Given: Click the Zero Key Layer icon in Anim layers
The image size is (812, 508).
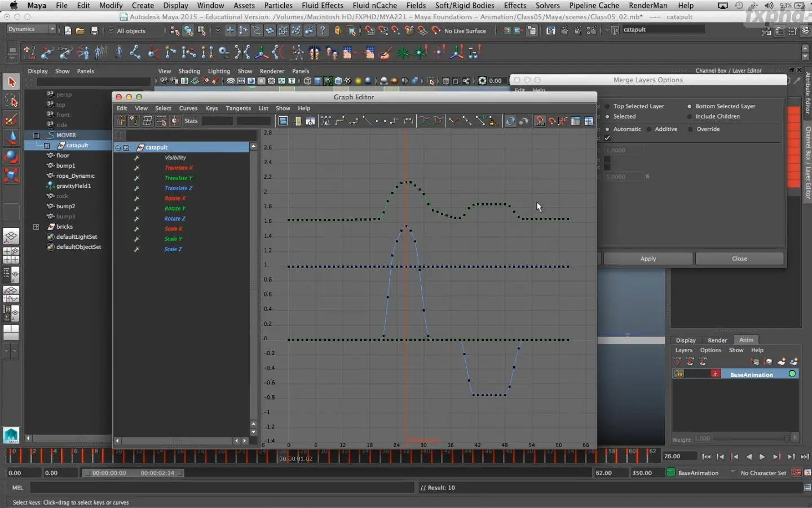Looking at the screenshot, I should [x=678, y=362].
